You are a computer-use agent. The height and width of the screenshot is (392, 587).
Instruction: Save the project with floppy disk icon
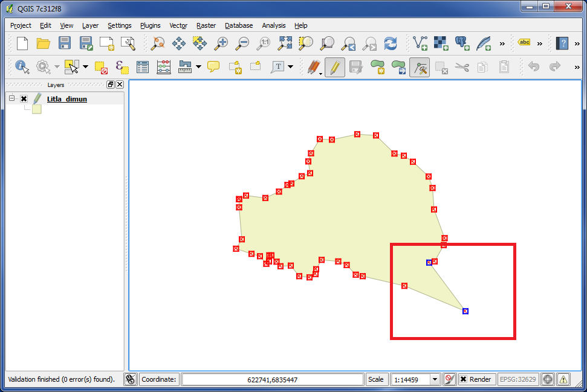(65, 43)
